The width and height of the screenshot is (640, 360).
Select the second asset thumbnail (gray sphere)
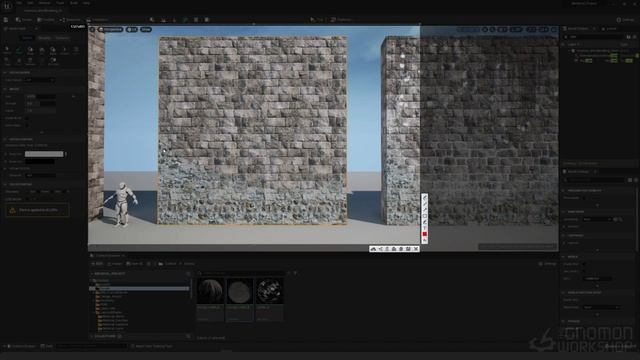[240, 300]
